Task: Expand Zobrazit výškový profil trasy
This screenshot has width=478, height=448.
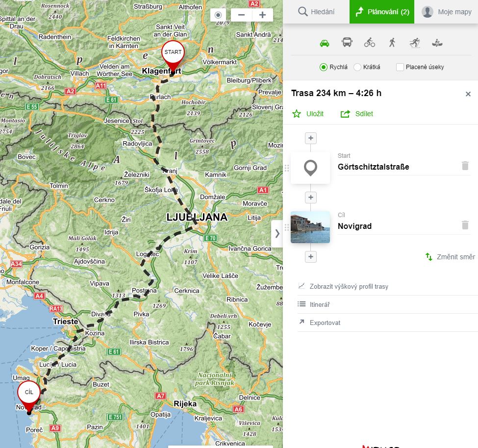Action: click(x=349, y=286)
